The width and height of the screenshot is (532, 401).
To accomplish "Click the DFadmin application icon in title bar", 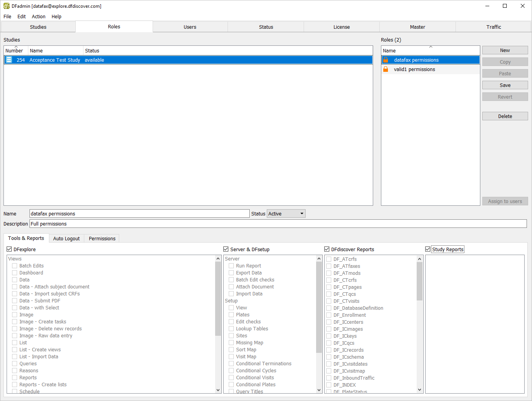I will click(6, 6).
